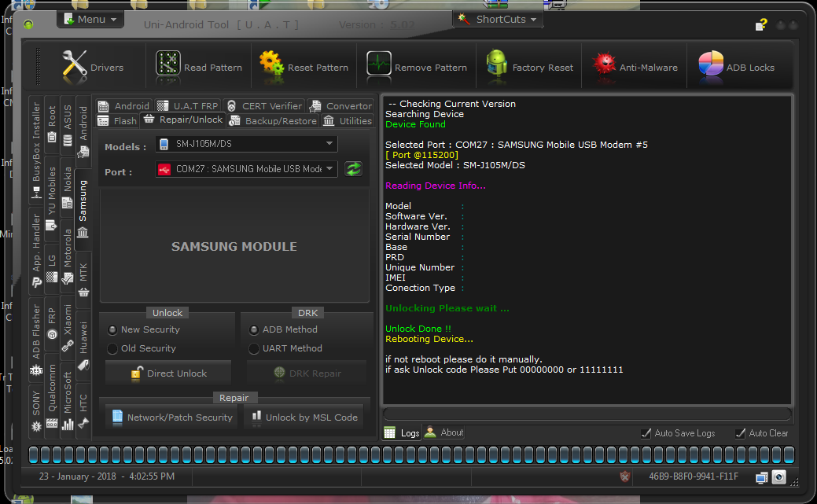This screenshot has height=504, width=817.
Task: Open ADB Locks tool
Action: [736, 67]
